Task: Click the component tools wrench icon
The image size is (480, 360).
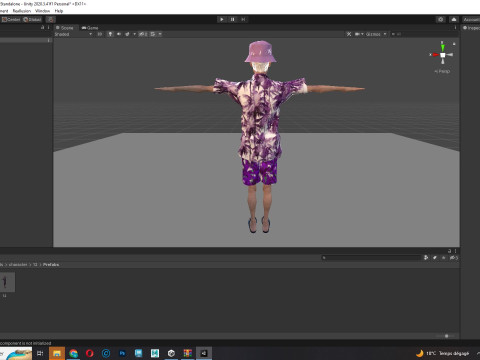Action: 349,34
